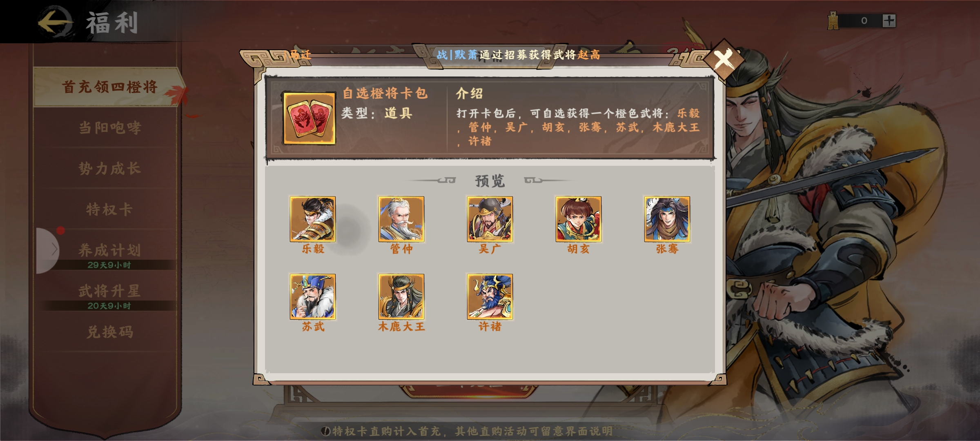Go back using the arrow beside 福利
Screen dimensions: 980x441
tap(56, 22)
